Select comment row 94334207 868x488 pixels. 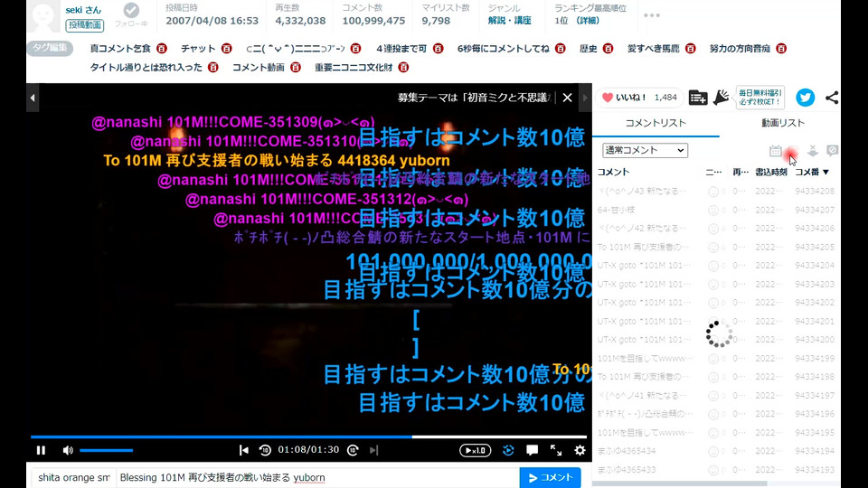[716, 211]
